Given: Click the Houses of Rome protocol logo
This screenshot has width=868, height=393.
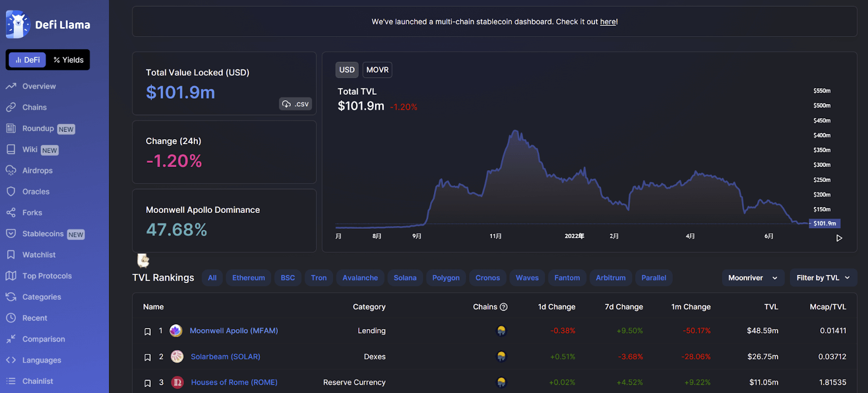Looking at the screenshot, I should (177, 382).
